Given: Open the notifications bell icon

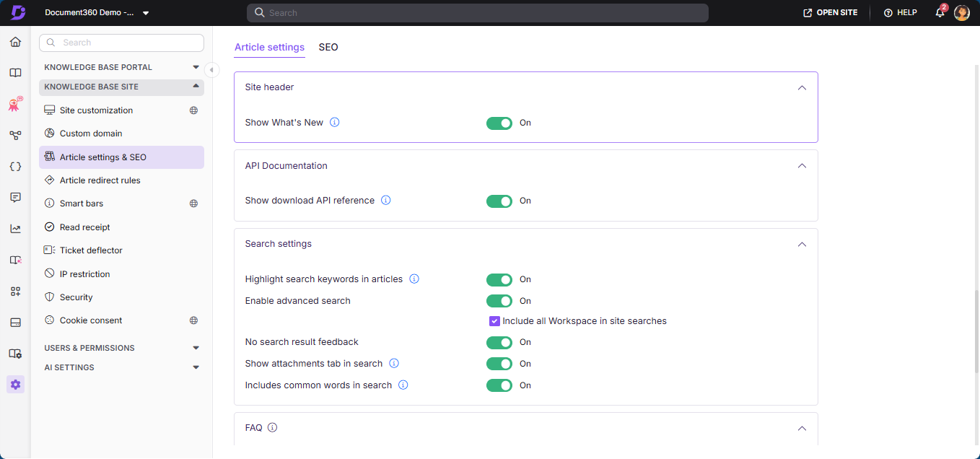Looking at the screenshot, I should tap(940, 12).
